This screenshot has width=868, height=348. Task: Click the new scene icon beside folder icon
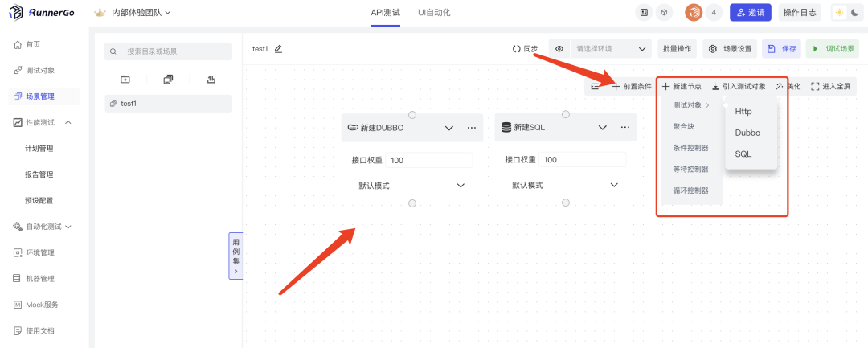[168, 80]
